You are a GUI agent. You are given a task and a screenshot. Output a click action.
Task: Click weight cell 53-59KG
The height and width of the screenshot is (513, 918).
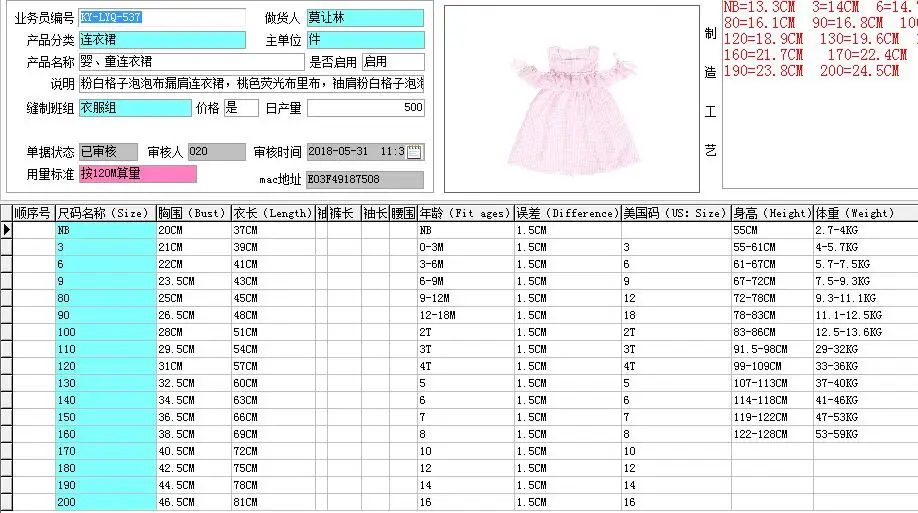coord(865,434)
